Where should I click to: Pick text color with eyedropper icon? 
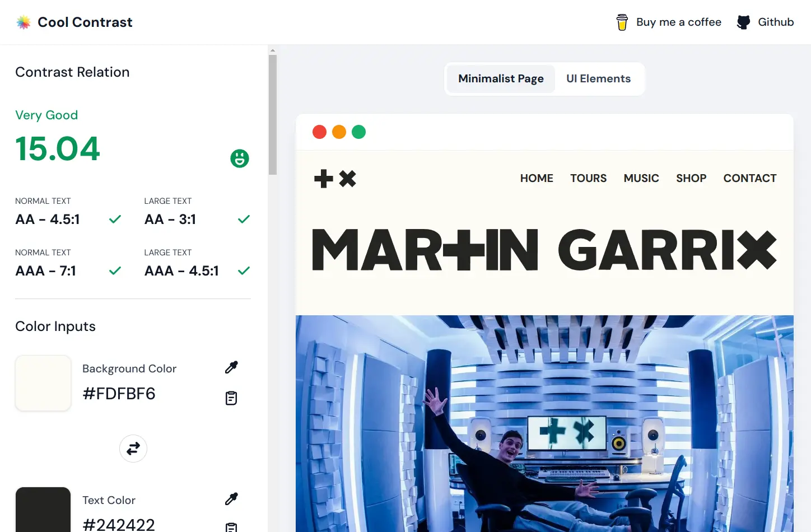click(231, 499)
